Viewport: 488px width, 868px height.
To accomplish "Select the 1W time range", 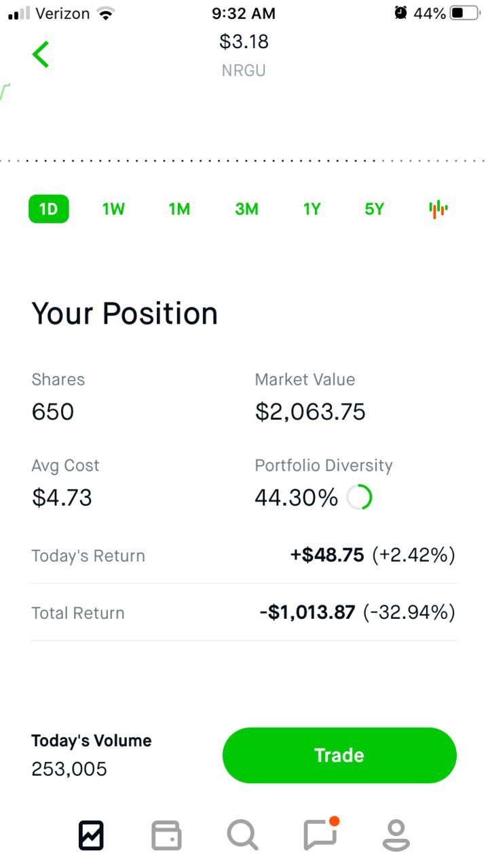I will (114, 209).
